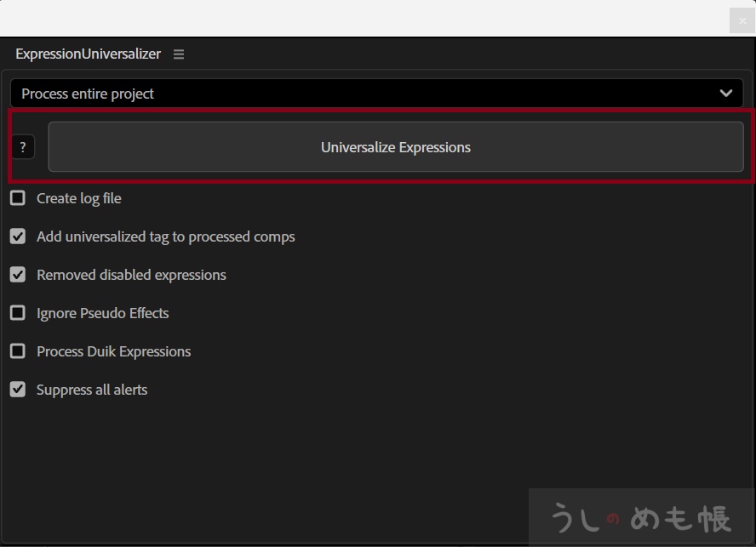This screenshot has height=547, width=756.
Task: Tick the Ignore Pseudo Effects checkbox
Action: 18,313
